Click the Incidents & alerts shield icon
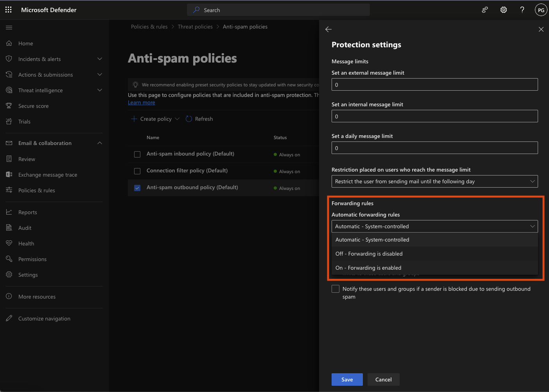549x392 pixels. click(9, 59)
